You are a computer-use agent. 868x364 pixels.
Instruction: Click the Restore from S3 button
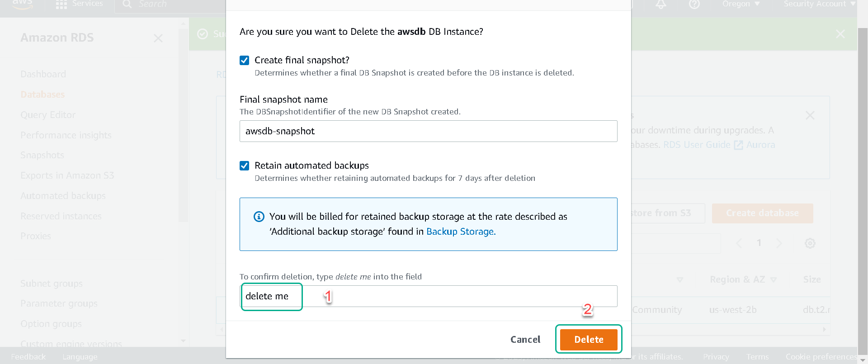tap(667, 213)
